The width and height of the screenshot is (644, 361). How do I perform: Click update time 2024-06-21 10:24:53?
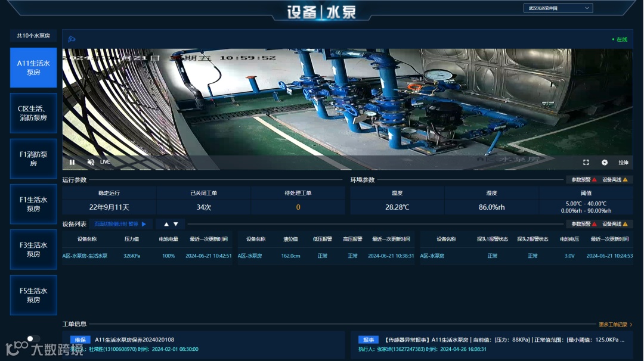click(609, 256)
